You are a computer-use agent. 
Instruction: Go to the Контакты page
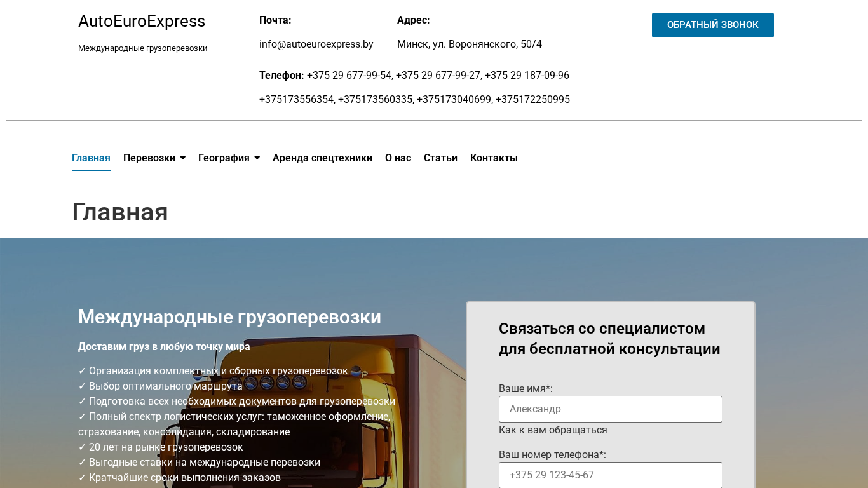494,158
